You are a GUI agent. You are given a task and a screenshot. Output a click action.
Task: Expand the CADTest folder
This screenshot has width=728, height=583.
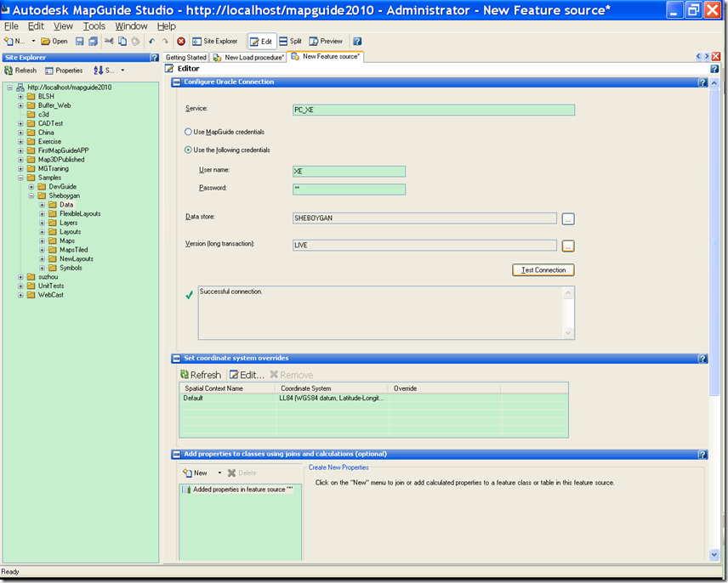pos(20,123)
